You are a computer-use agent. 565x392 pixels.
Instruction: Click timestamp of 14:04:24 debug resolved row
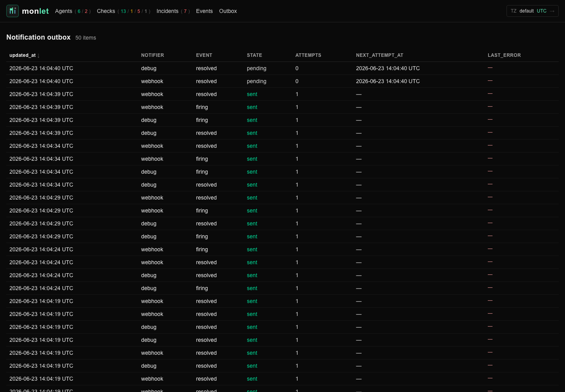pos(41,275)
